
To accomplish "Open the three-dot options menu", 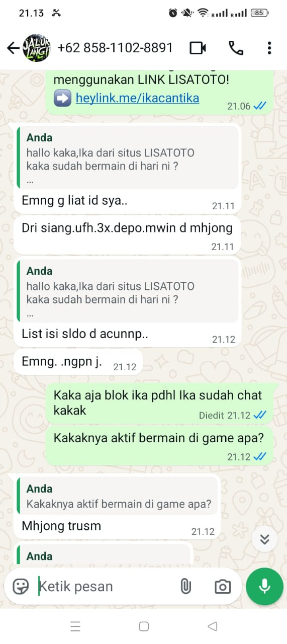I will point(269,48).
